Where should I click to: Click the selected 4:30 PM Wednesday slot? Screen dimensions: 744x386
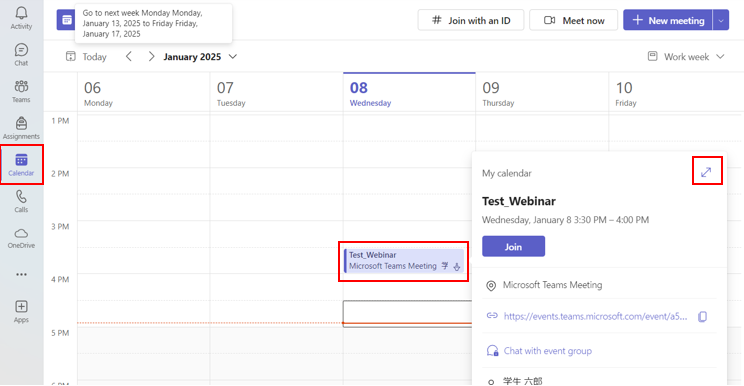coord(407,313)
